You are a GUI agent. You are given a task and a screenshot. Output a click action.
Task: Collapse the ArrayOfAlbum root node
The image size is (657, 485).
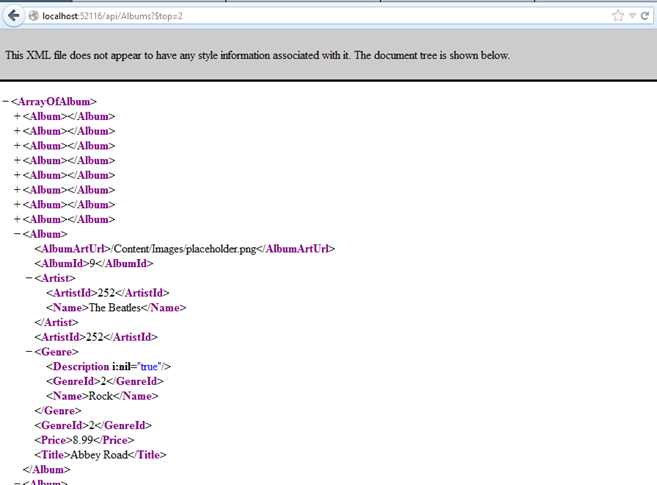6,102
